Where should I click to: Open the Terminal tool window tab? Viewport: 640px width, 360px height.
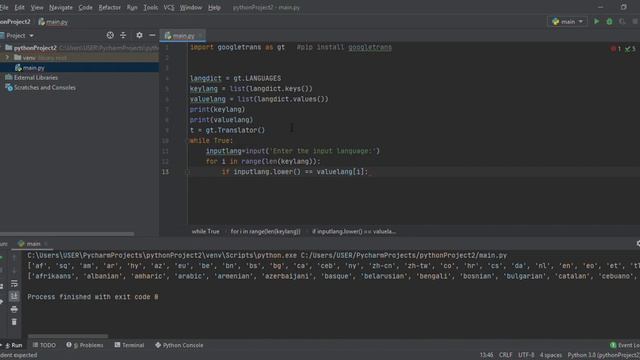click(x=129, y=345)
